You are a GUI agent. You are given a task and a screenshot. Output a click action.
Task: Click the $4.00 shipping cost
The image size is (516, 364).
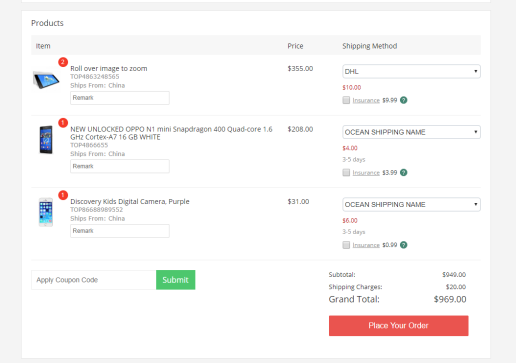(350, 148)
